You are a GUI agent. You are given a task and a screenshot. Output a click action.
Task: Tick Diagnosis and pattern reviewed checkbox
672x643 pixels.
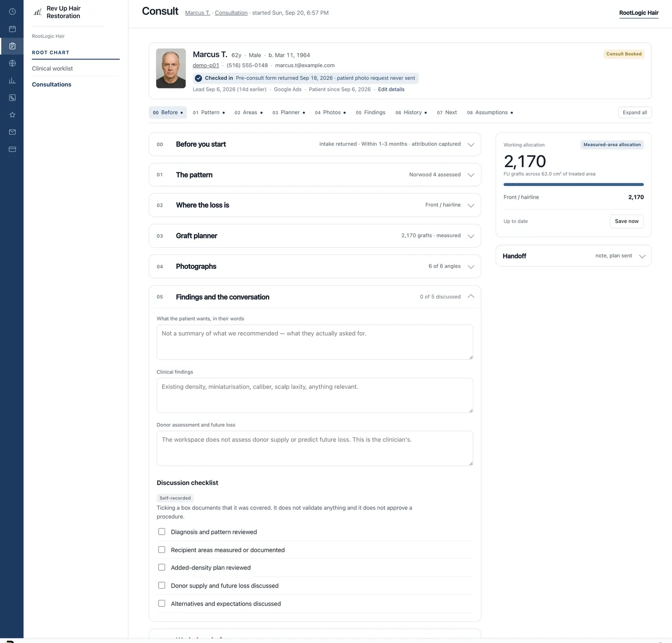[x=162, y=532]
